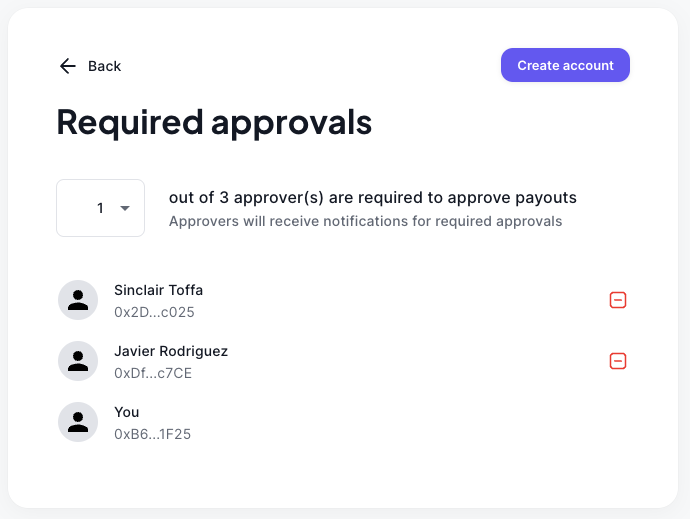Screen dimensions: 690x519
Task: Select the Javier Rodriguez approver name
Action: pos(171,351)
